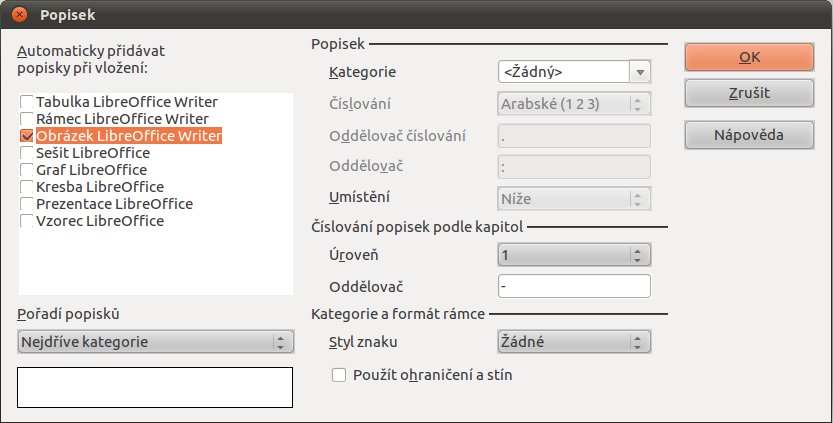Check Tabulka LibreOffice Writer checkbox
Viewport: 833px width, 423px height.
pyautogui.click(x=27, y=102)
